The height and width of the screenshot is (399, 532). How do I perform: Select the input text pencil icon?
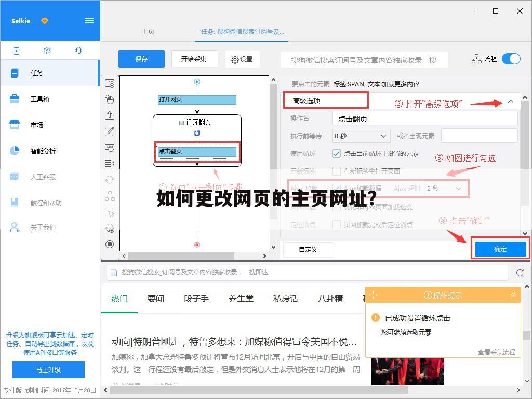[x=110, y=131]
